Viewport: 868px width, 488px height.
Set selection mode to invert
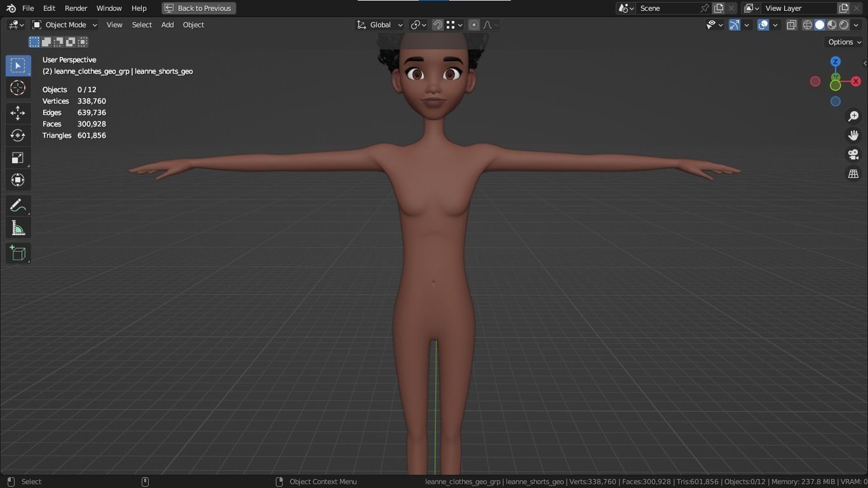click(71, 42)
